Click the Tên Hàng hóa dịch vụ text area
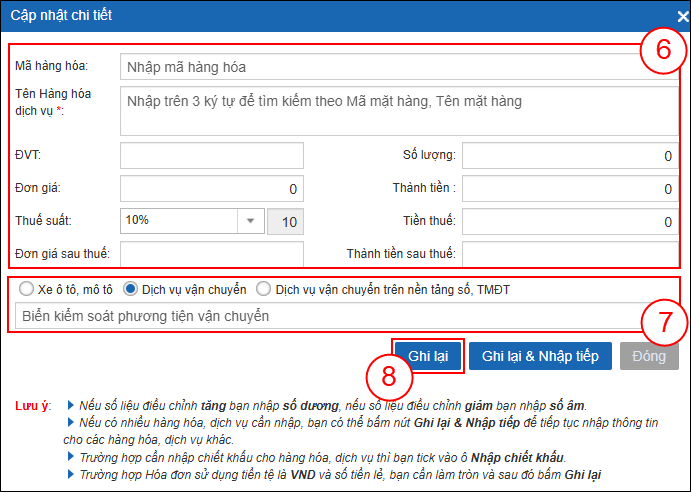This screenshot has width=691, height=492. [398, 110]
